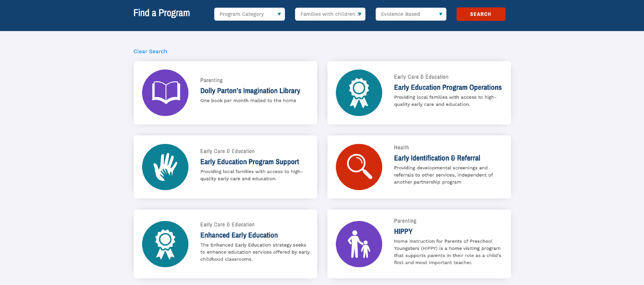Viewport: 644px width, 285px height.
Task: Open Early Education Program Support title
Action: click(250, 162)
